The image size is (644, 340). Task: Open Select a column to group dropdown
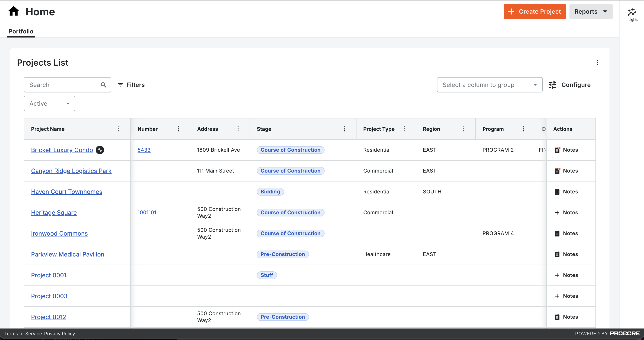[489, 85]
